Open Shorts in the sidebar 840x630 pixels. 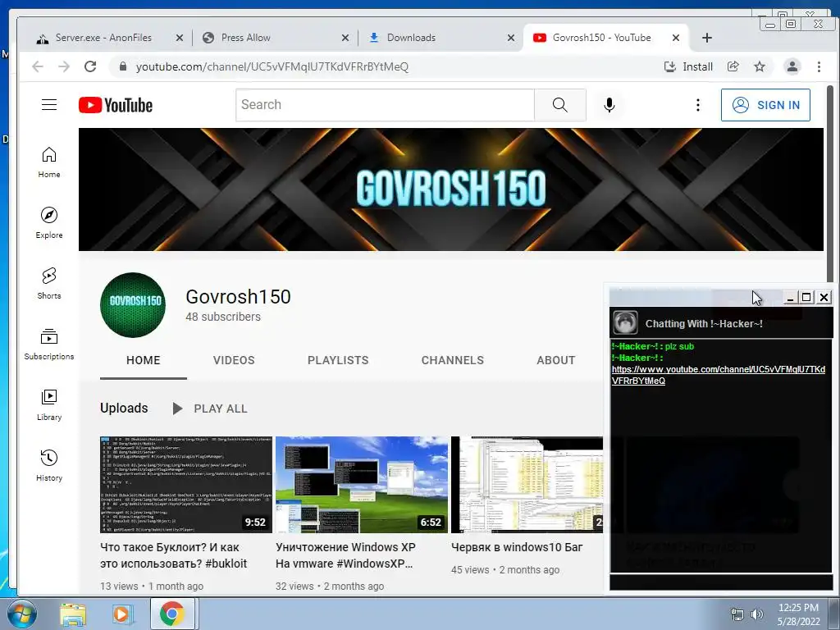(x=49, y=283)
